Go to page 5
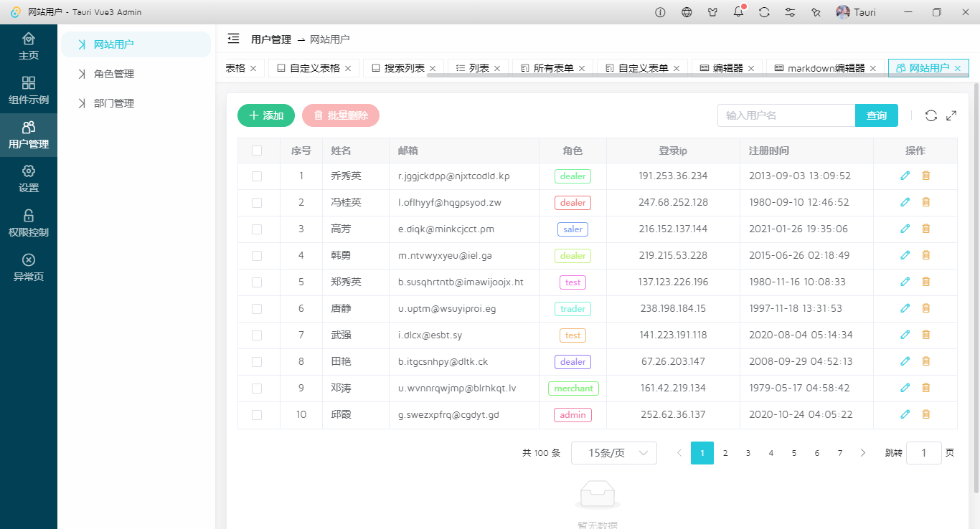Screen dimensions: 980x529 [794, 453]
